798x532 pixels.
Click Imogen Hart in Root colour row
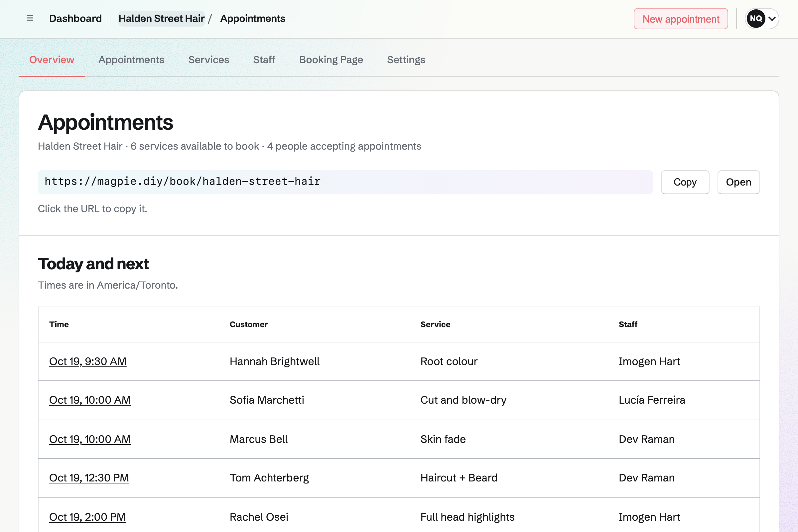click(649, 361)
